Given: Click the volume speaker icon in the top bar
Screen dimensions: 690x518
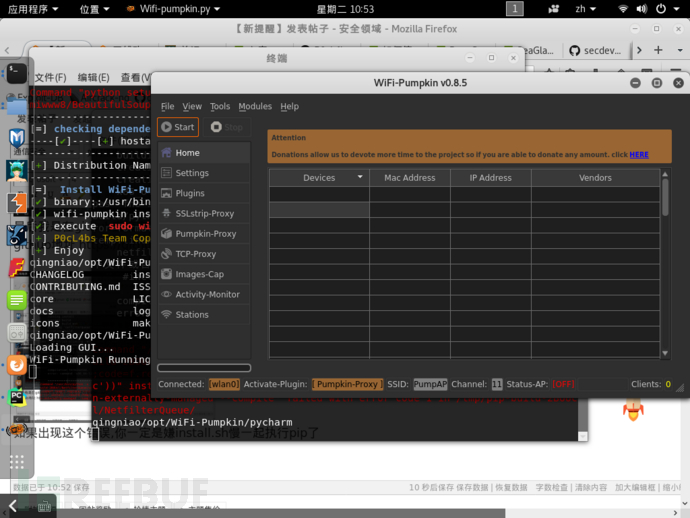Looking at the screenshot, I should coord(642,9).
